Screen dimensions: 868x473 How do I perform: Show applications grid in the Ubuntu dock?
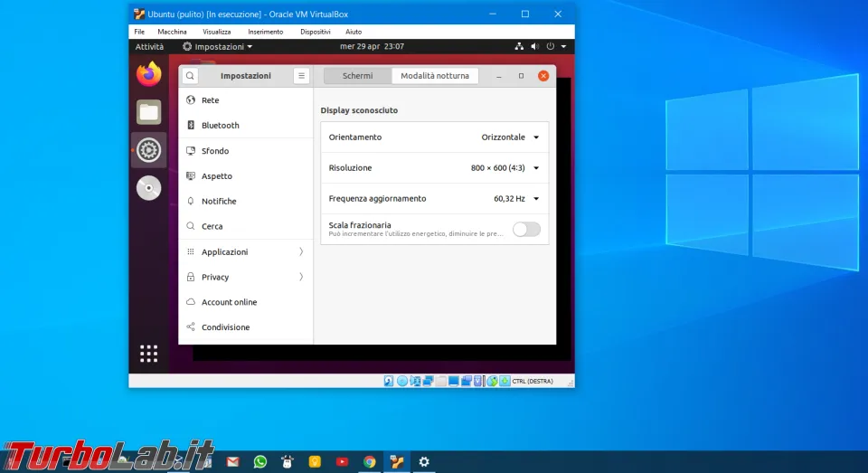point(149,354)
